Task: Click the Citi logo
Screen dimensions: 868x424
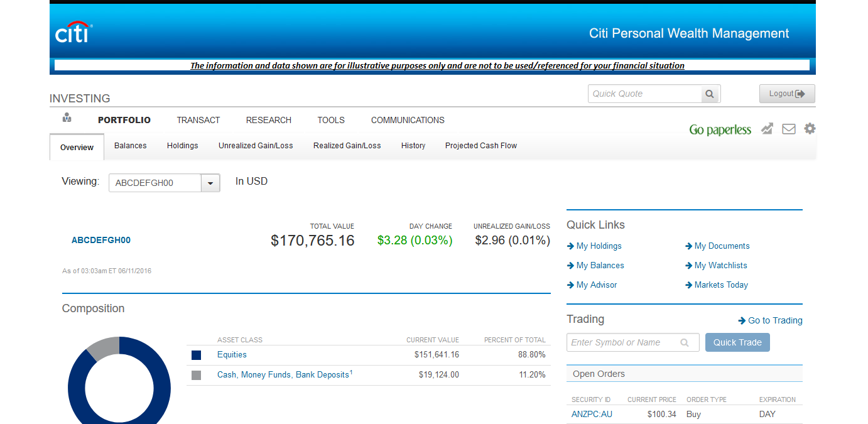Action: click(x=73, y=33)
